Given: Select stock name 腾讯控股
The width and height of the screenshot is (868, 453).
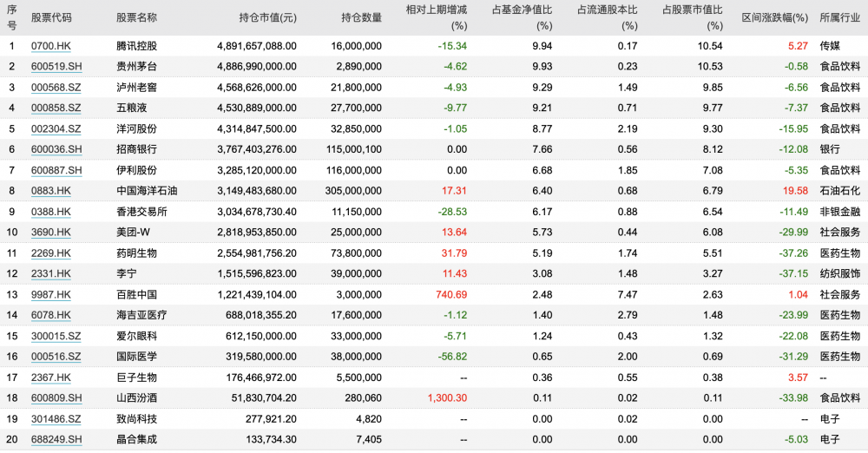Looking at the screenshot, I should [x=137, y=46].
